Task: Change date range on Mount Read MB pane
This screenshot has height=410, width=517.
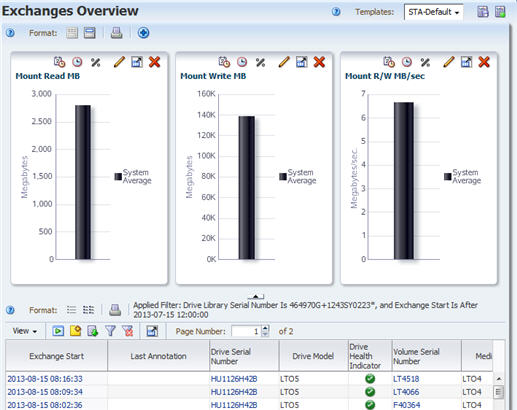Action: click(77, 62)
